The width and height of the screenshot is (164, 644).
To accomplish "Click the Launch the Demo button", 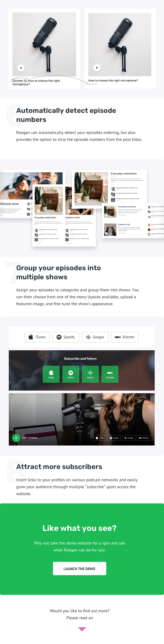I will (80, 569).
